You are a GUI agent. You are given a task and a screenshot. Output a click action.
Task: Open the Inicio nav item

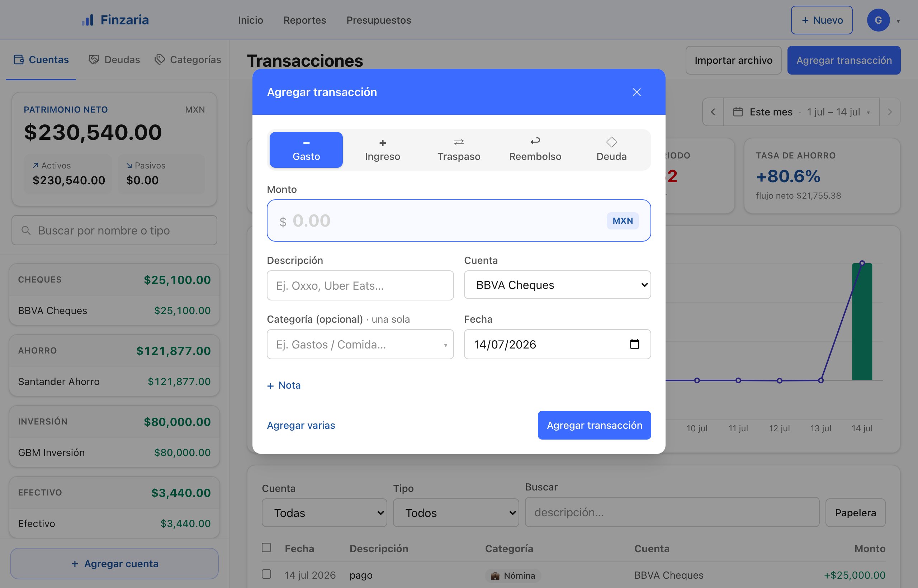(251, 20)
